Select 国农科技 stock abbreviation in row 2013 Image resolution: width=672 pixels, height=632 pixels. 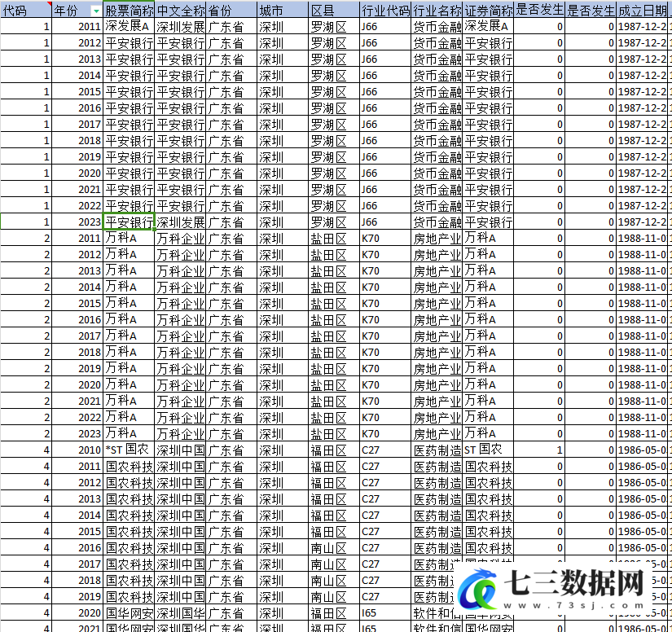point(129,498)
